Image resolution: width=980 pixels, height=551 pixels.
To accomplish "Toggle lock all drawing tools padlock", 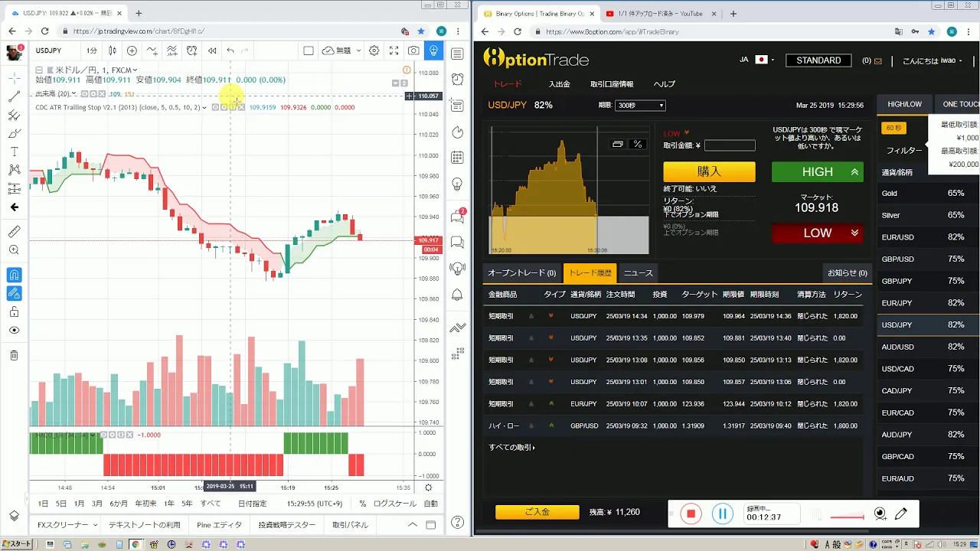I will [14, 312].
